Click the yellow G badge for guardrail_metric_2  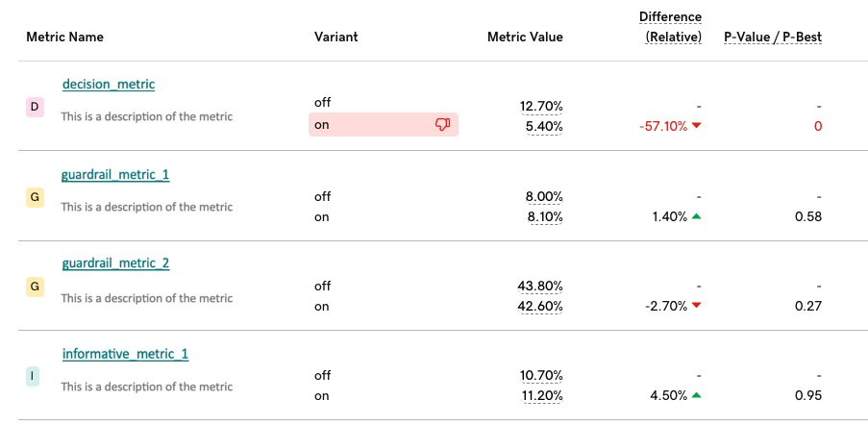(35, 287)
